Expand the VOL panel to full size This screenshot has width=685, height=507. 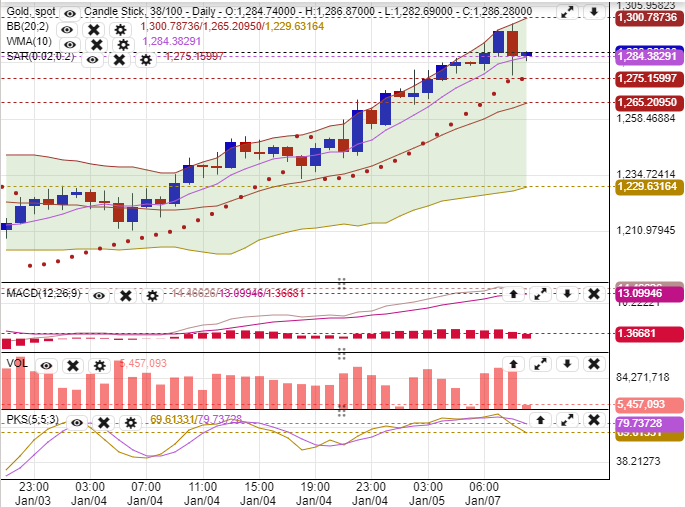540,365
